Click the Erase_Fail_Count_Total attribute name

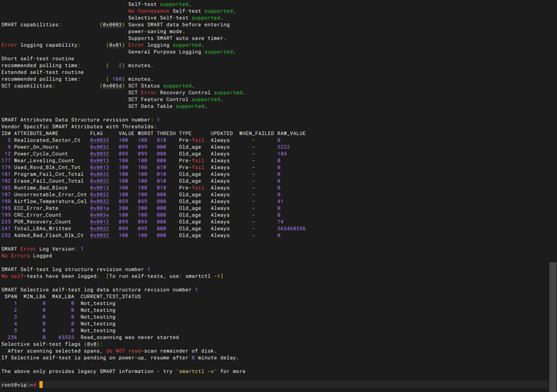[48, 181]
